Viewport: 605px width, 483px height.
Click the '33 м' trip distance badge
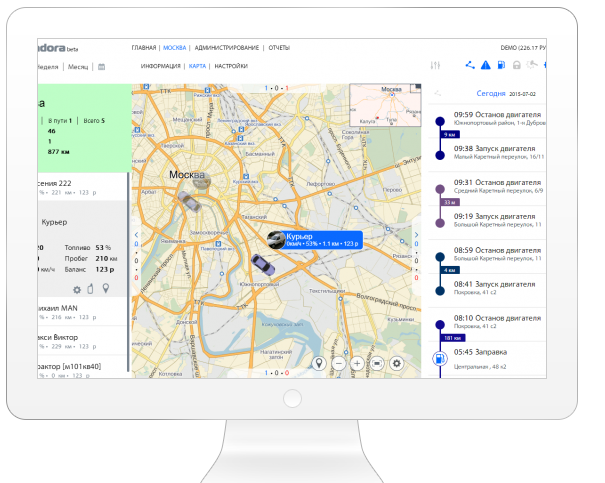pyautogui.click(x=450, y=202)
